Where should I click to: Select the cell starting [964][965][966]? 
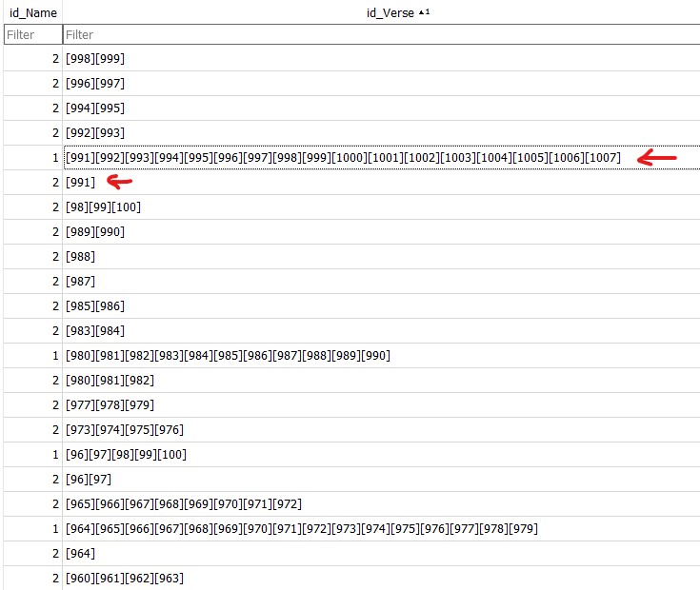pos(382,529)
